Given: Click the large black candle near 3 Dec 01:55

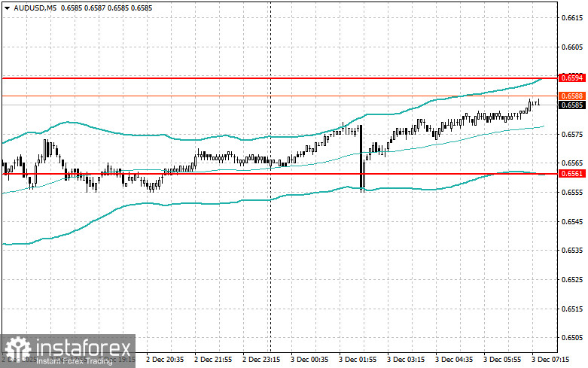Looking at the screenshot, I should 361,157.
